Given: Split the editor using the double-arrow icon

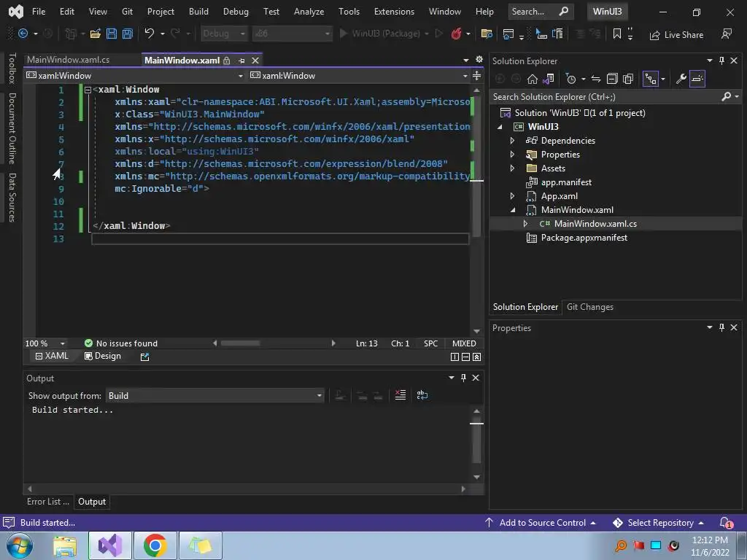Looking at the screenshot, I should click(x=476, y=76).
